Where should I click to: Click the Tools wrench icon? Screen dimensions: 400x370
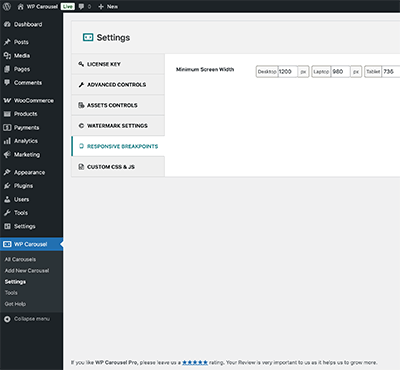point(7,213)
